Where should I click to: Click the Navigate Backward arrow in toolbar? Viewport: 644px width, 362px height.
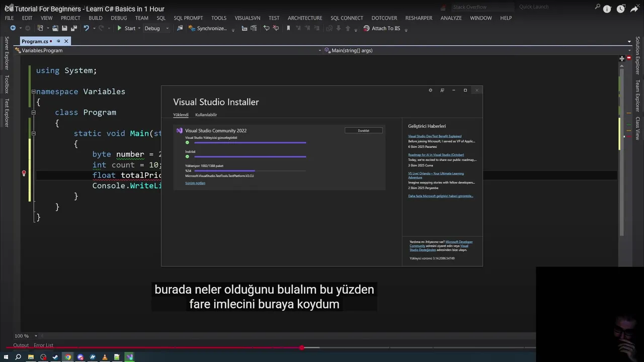tap(13, 28)
